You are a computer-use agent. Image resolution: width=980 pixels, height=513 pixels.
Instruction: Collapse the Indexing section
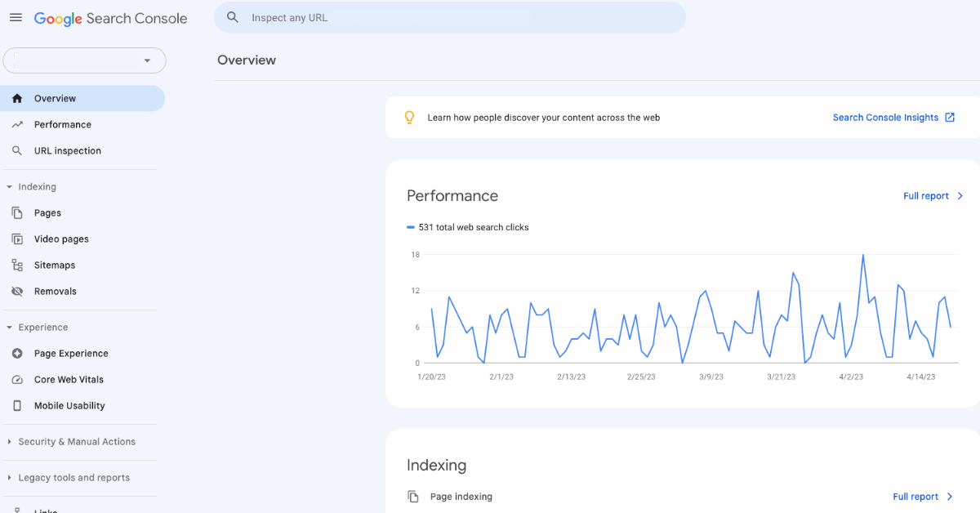pos(33,187)
